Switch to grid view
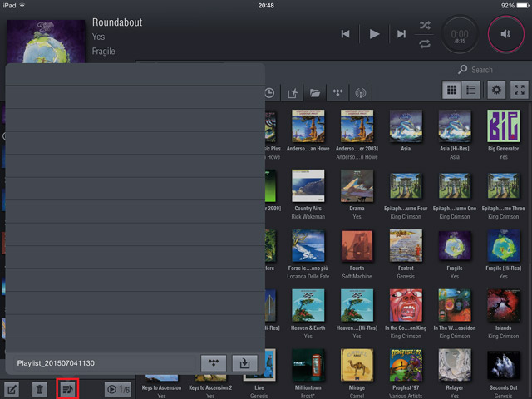 [x=451, y=91]
